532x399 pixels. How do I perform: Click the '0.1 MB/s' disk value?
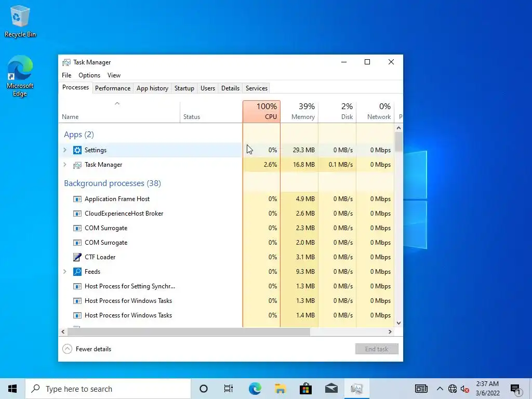coord(341,165)
